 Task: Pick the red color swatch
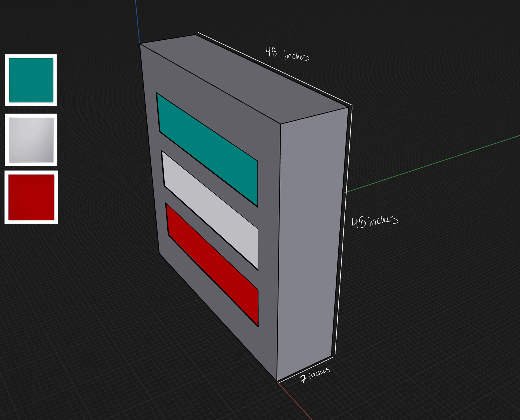click(x=31, y=197)
